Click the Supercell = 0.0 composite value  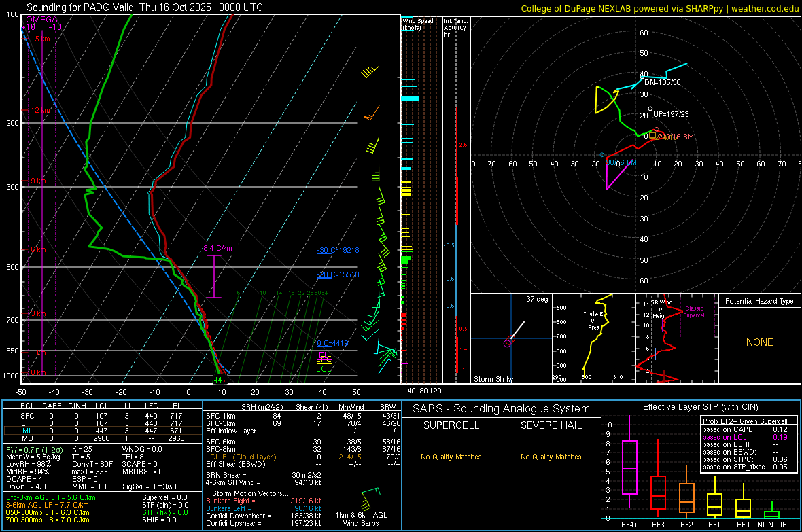pyautogui.click(x=164, y=497)
